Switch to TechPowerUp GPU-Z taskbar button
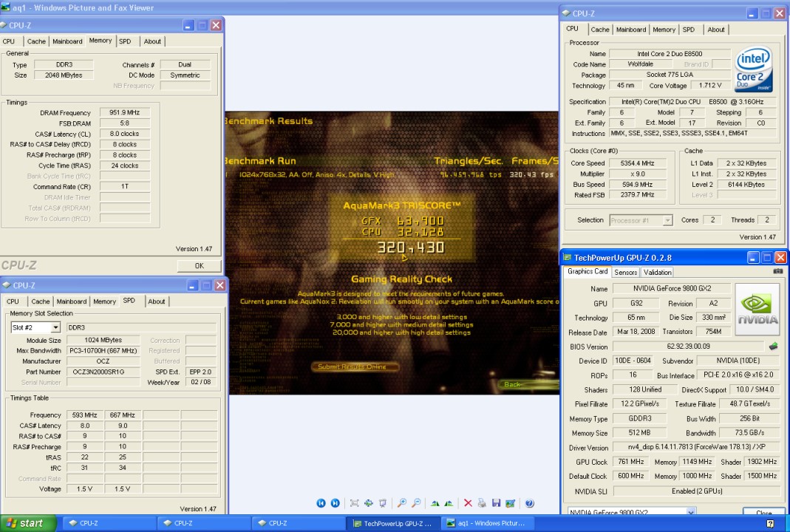 [x=393, y=523]
